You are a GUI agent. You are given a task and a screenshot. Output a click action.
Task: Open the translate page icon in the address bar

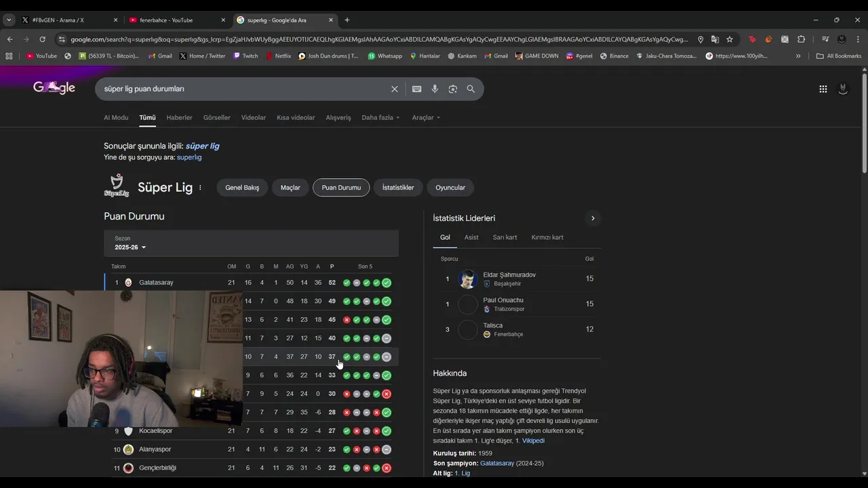pos(715,39)
